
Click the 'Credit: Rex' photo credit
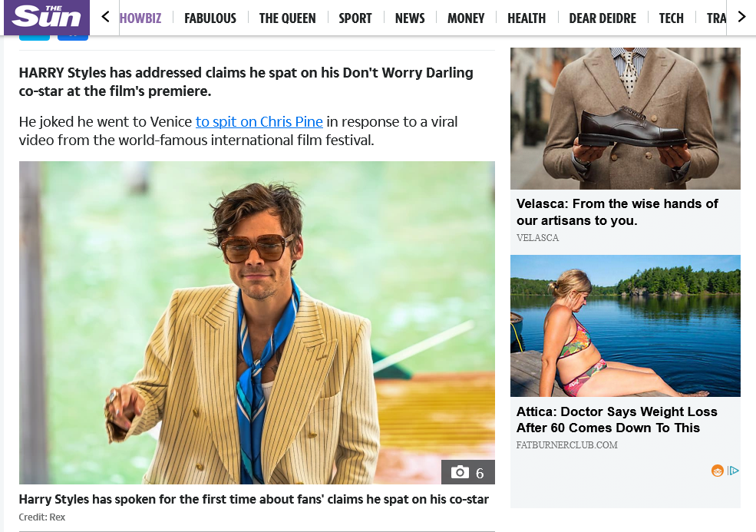42,517
